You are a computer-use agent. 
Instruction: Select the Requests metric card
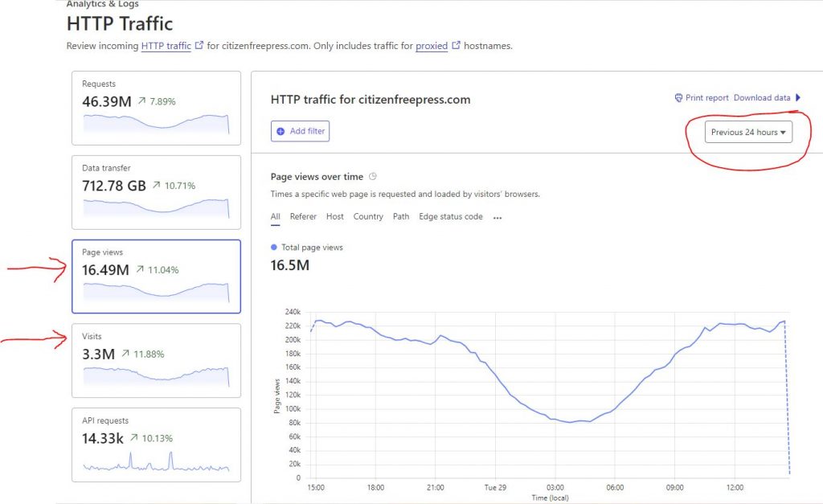point(156,108)
